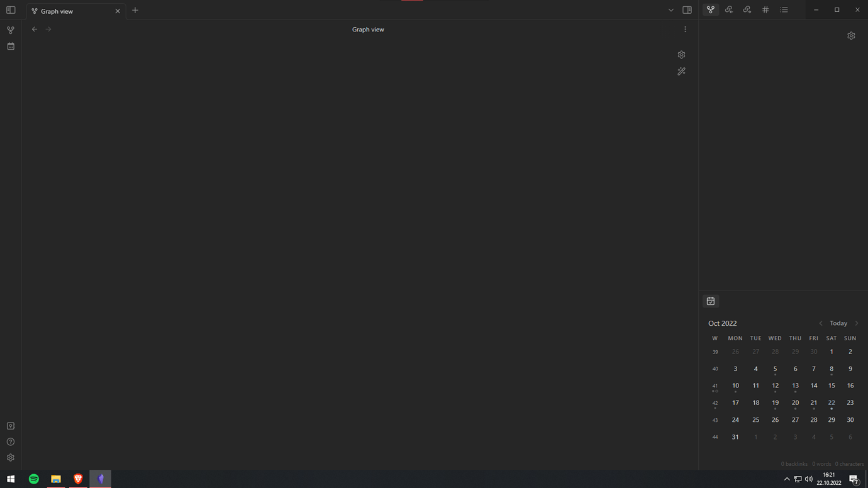Image resolution: width=868 pixels, height=488 pixels.
Task: Toggle the right sidebar icon
Action: click(687, 10)
